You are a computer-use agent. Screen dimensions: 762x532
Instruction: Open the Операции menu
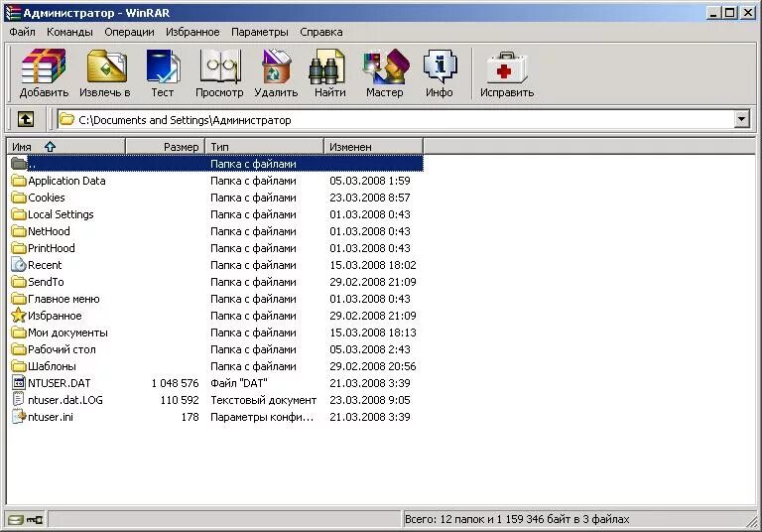coord(129,32)
